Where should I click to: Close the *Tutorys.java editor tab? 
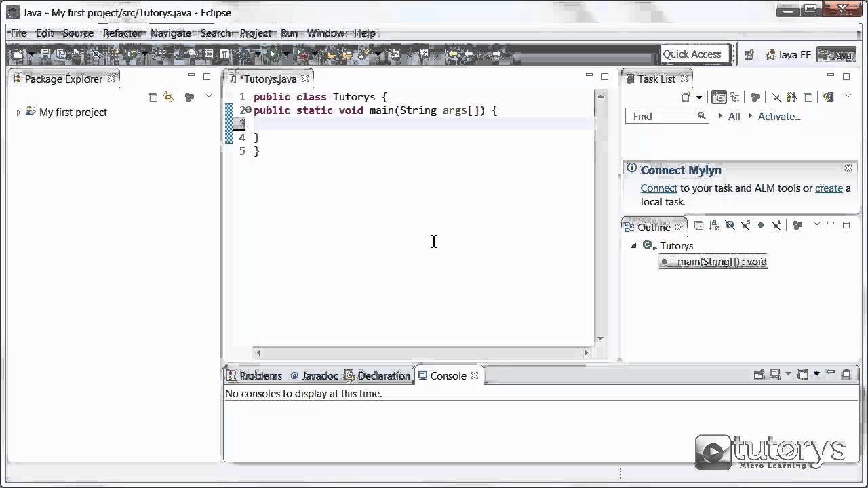coord(305,79)
